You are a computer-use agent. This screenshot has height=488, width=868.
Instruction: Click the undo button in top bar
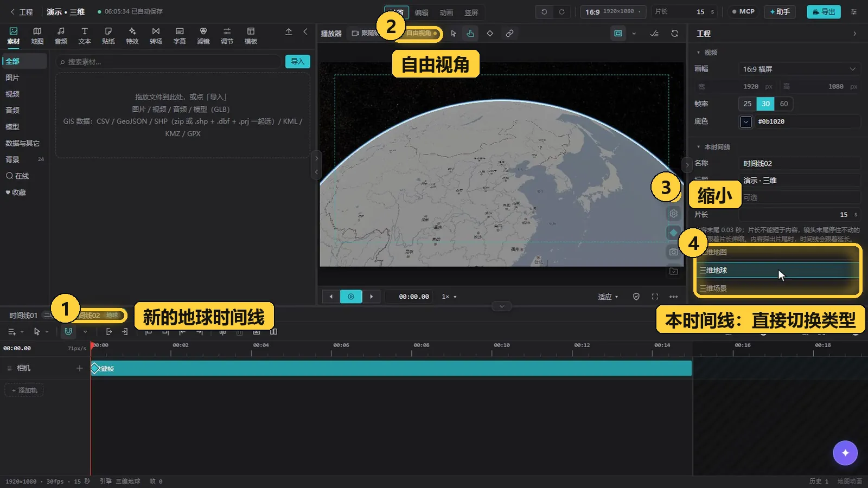click(544, 11)
